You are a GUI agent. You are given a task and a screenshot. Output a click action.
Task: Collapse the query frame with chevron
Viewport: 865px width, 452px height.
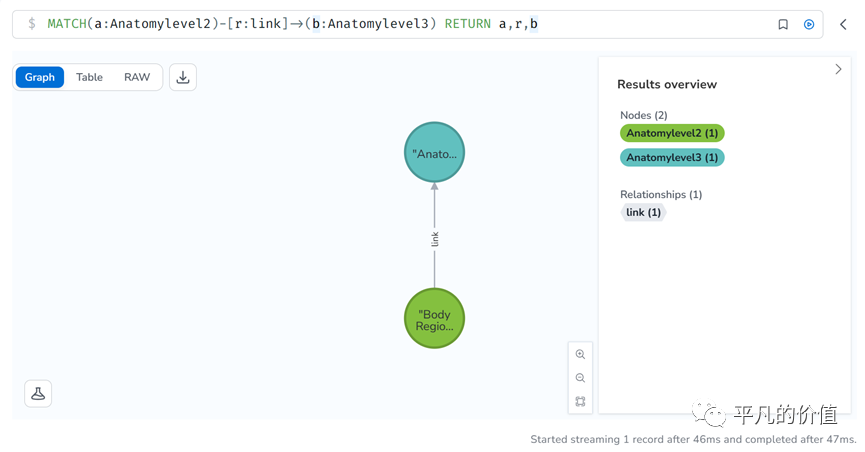843,24
